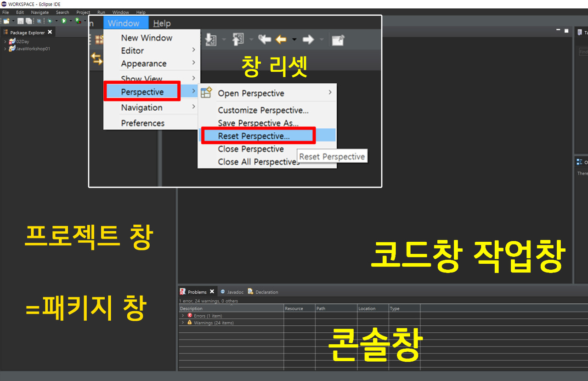Screen dimensions: 588x381
Task: Select the 02Day project
Action: [x=23, y=41]
